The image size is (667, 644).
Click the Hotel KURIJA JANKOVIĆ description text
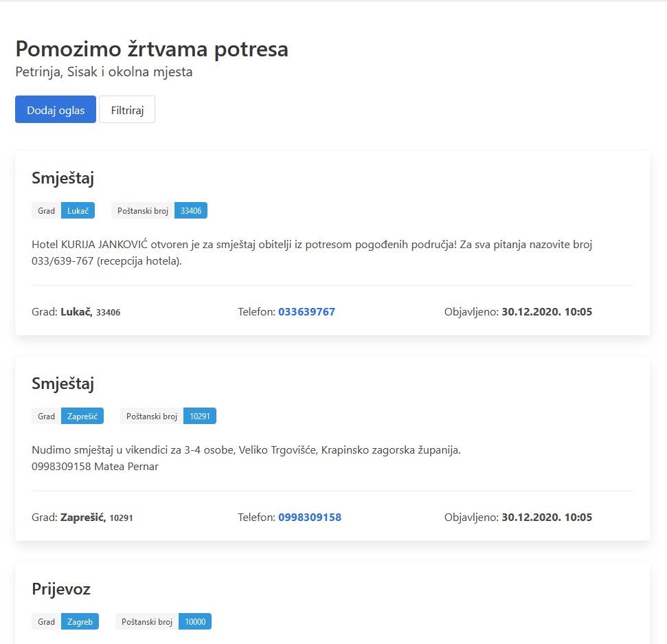(312, 253)
